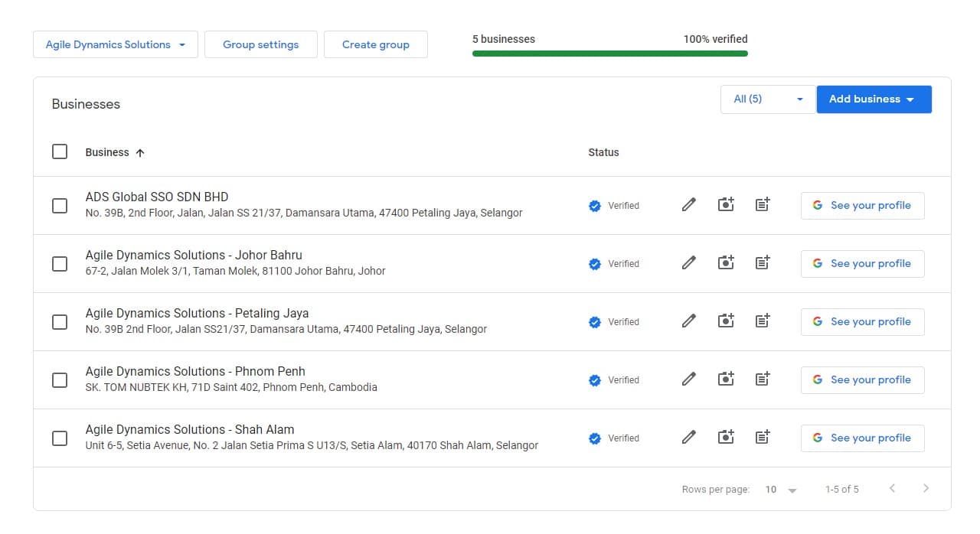Select all businesses with header checkbox
The width and height of the screenshot is (980, 534).
[60, 151]
